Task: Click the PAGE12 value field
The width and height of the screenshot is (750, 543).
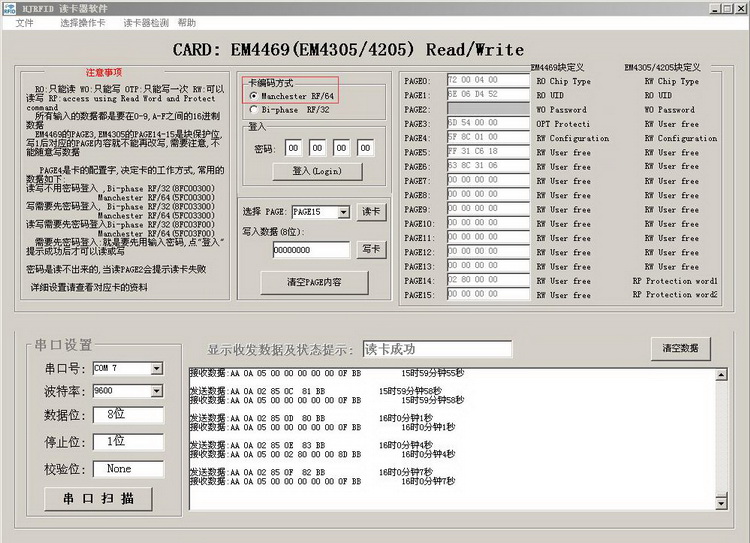Action: coord(488,251)
